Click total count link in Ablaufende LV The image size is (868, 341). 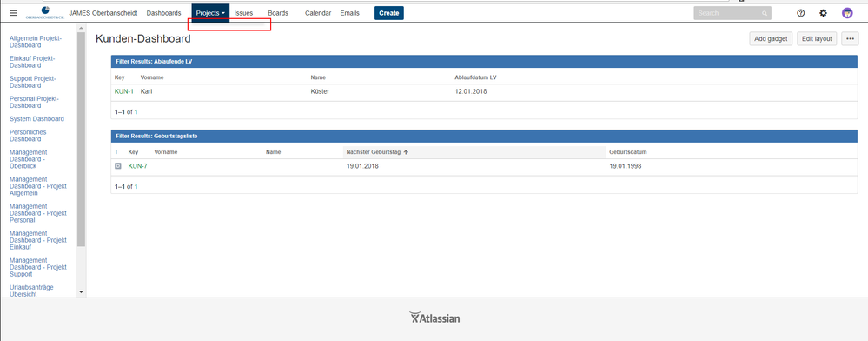(136, 111)
